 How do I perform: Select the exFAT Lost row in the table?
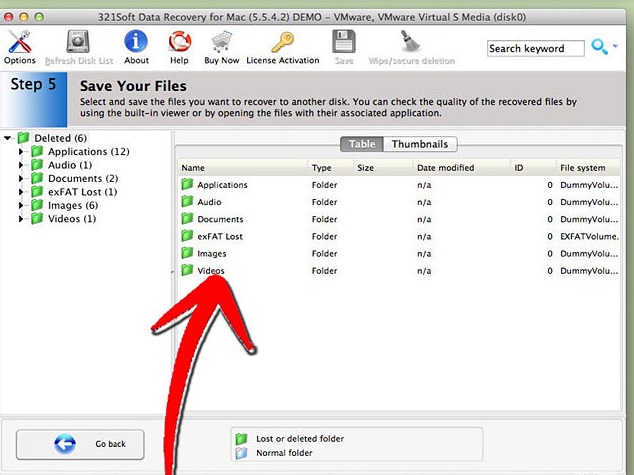click(x=399, y=236)
